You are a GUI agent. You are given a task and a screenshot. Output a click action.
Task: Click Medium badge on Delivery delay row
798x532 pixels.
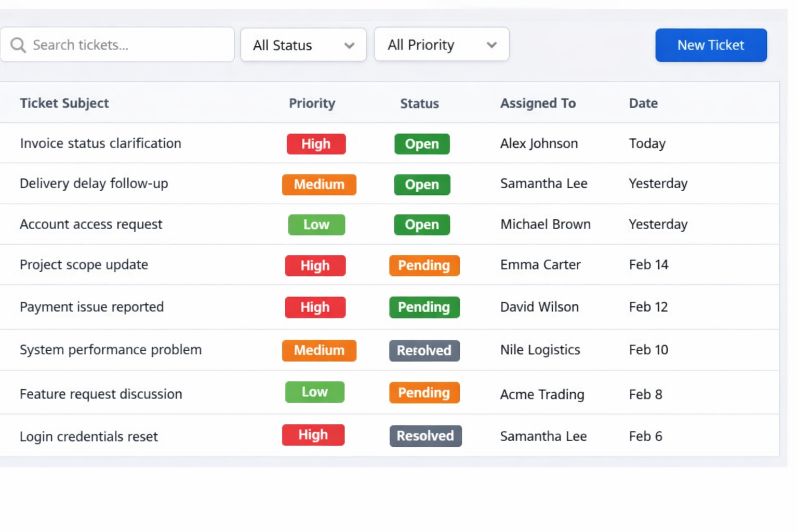tap(319, 184)
